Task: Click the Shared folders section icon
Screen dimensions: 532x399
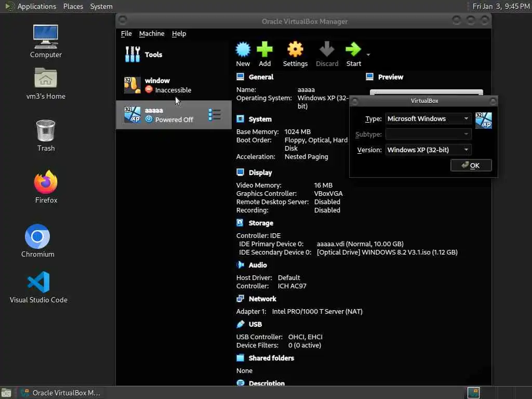Action: pyautogui.click(x=240, y=357)
